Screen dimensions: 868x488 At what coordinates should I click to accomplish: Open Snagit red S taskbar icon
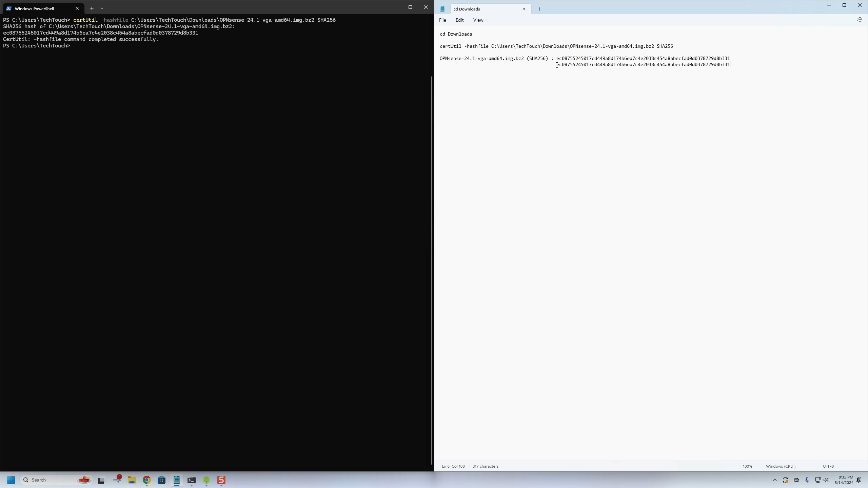[x=221, y=480]
